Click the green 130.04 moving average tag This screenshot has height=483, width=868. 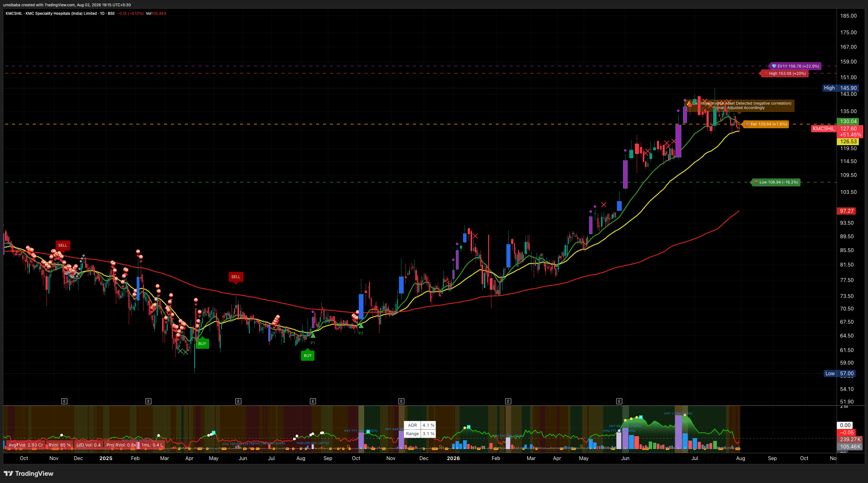point(848,121)
